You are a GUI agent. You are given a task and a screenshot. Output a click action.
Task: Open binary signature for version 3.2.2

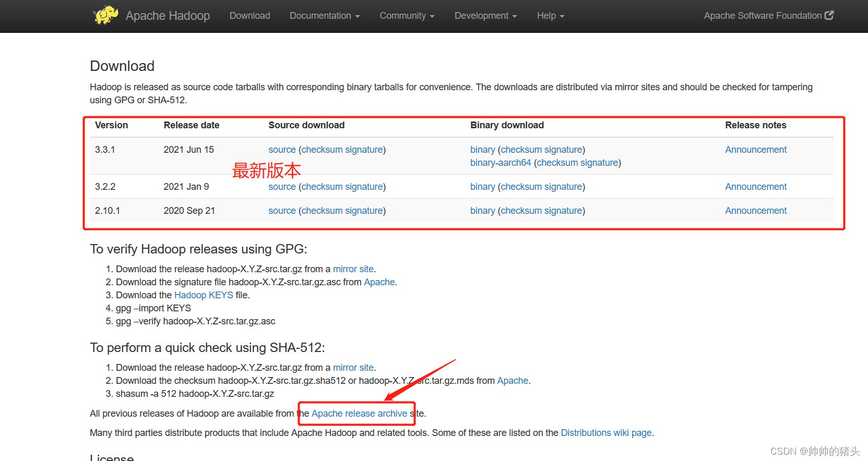point(563,187)
